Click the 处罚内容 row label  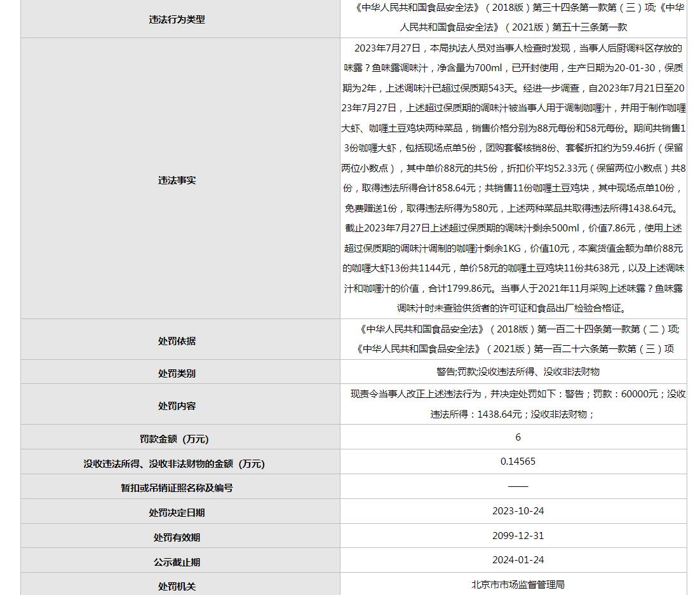(x=177, y=406)
